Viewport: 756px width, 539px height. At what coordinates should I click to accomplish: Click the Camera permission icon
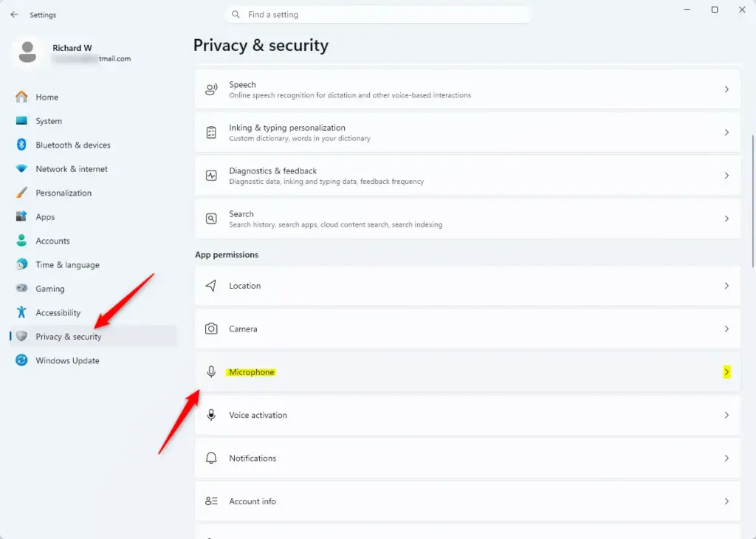click(211, 329)
